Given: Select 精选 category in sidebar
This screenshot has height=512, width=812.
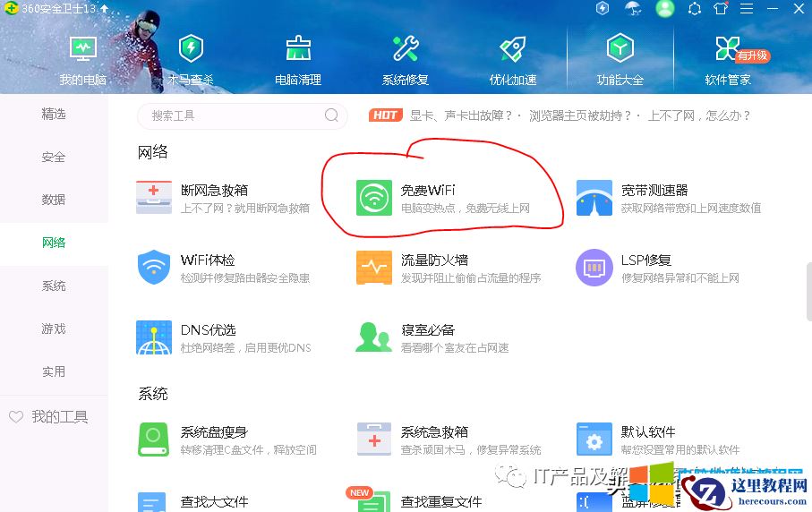Looking at the screenshot, I should [54, 114].
